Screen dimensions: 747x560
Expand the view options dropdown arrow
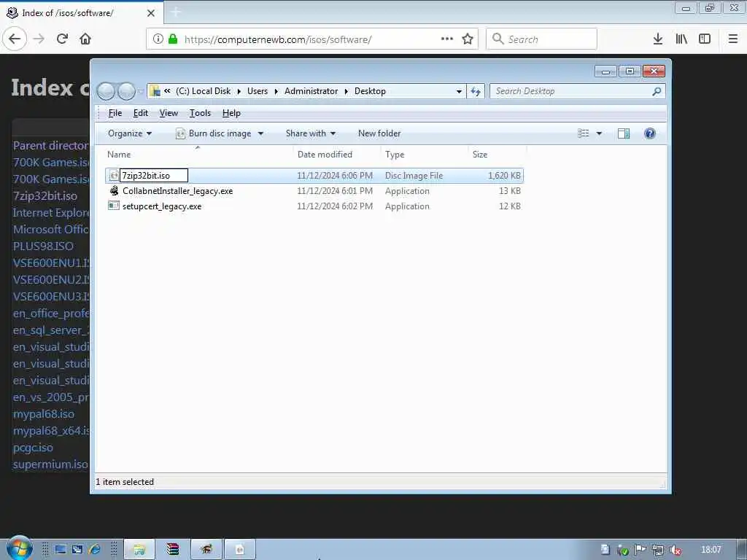pyautogui.click(x=600, y=133)
